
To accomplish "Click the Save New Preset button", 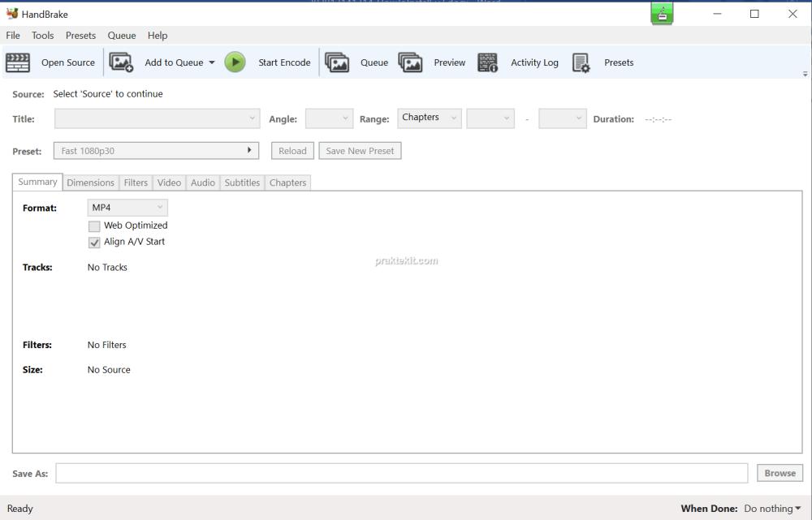I will pyautogui.click(x=360, y=151).
